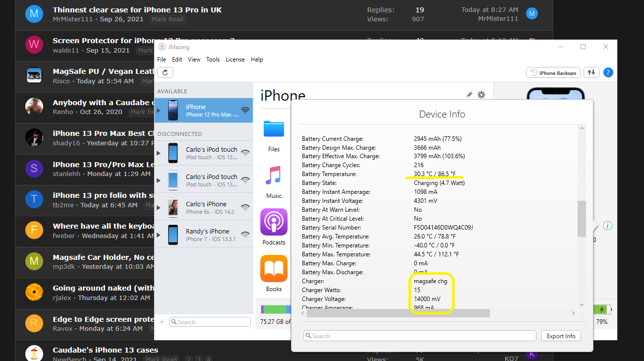Open thread Going around naked in forum
This screenshot has height=361, width=644.
tap(103, 288)
